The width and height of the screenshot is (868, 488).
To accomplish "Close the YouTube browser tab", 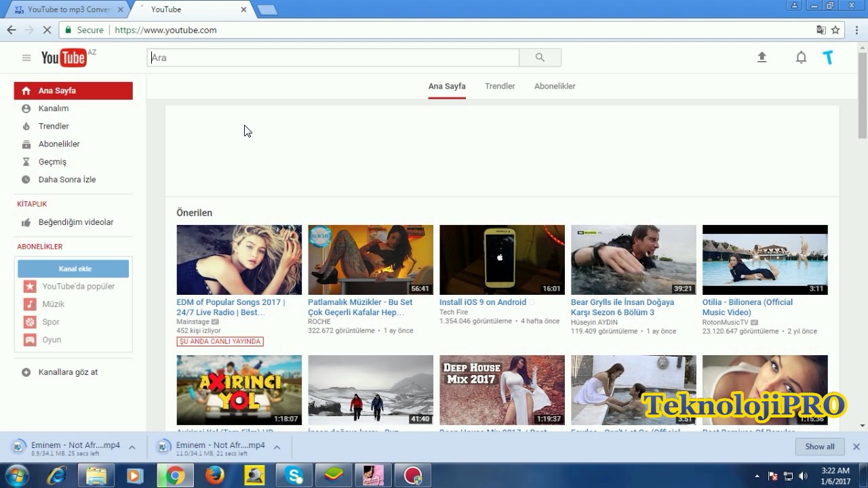I will (x=243, y=9).
